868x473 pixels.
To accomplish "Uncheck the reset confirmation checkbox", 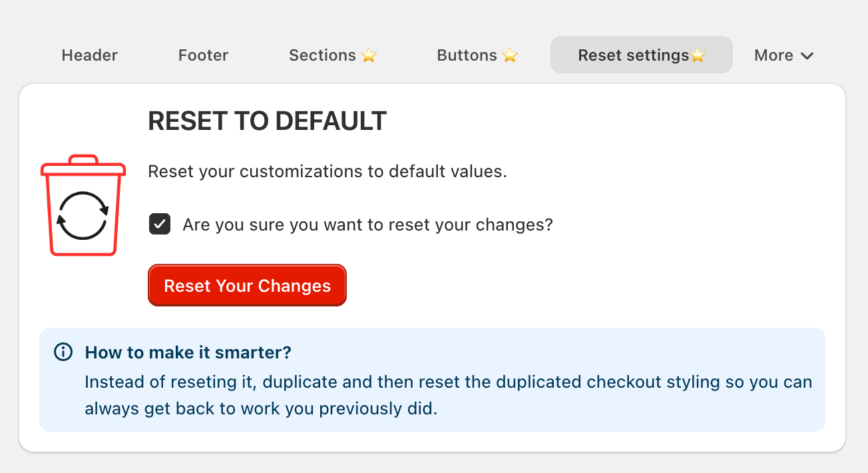I will click(160, 225).
